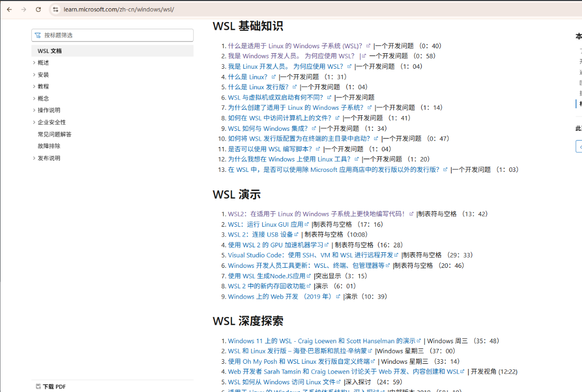The height and width of the screenshot is (392, 582).
Task: Click external-link icon after WSL 如何与 Windows 集成?
Action: pos(314,128)
